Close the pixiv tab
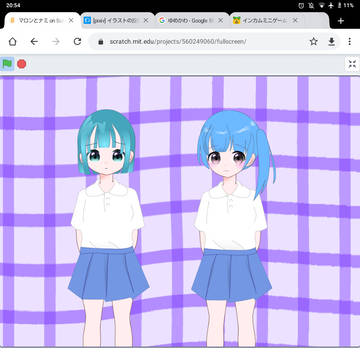 point(146,21)
